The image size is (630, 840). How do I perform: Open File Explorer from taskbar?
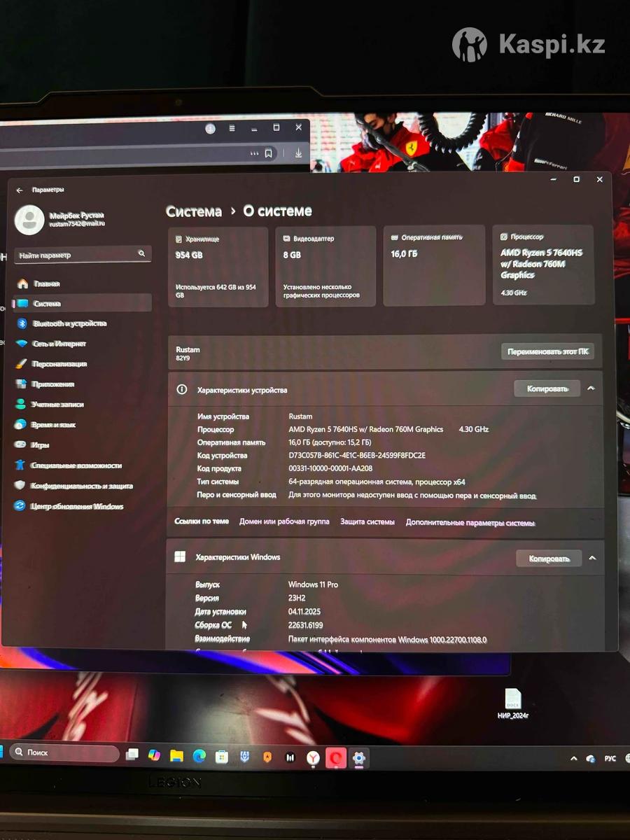click(176, 756)
